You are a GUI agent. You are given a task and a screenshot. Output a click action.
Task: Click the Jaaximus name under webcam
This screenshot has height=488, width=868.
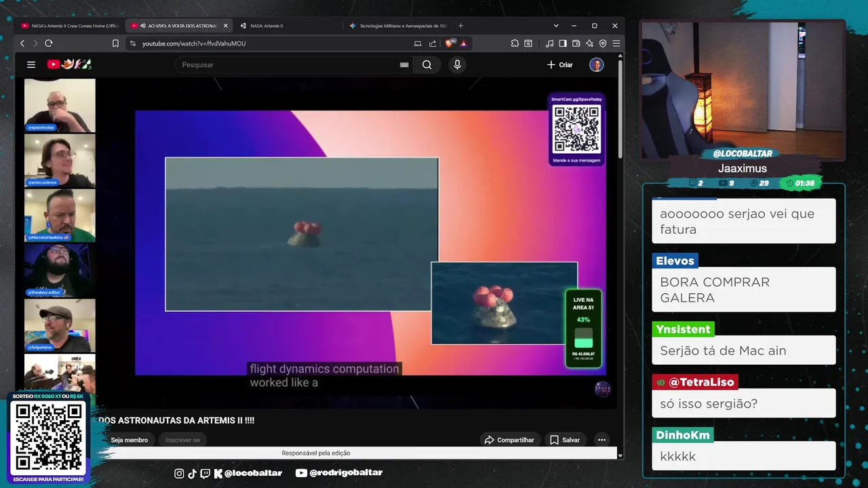(x=743, y=168)
